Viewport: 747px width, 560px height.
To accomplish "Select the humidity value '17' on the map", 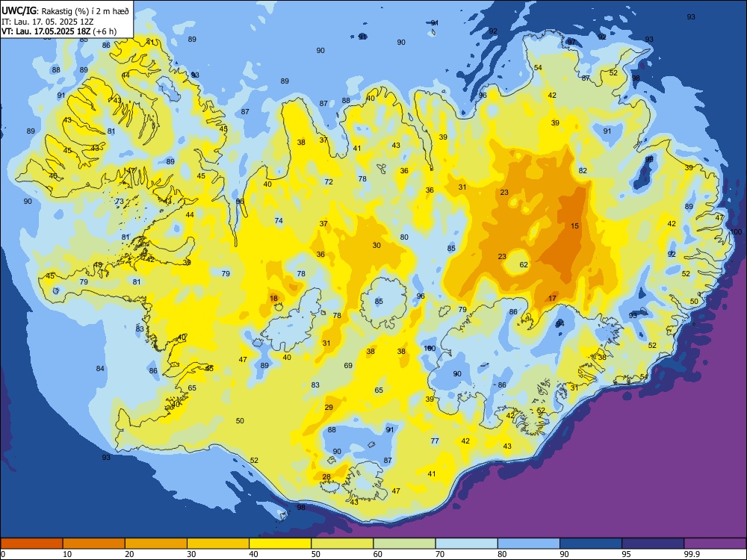I will click(x=552, y=298).
